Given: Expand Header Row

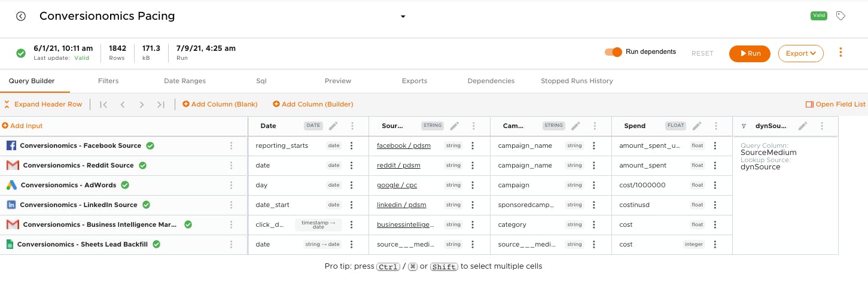Looking at the screenshot, I should [43, 104].
